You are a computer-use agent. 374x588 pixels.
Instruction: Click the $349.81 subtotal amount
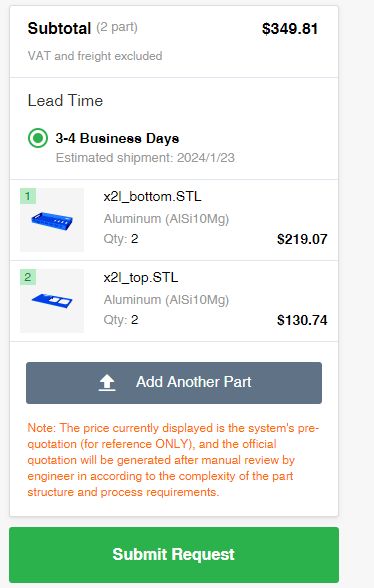coord(290,29)
